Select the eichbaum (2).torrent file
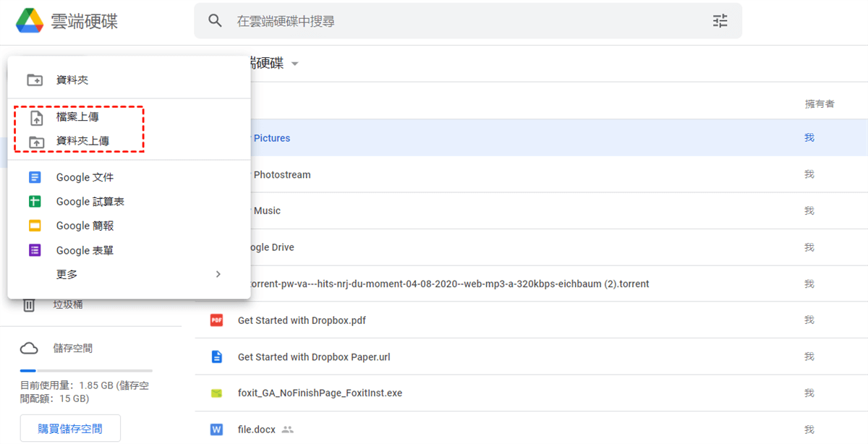The height and width of the screenshot is (444, 868). (x=532, y=283)
